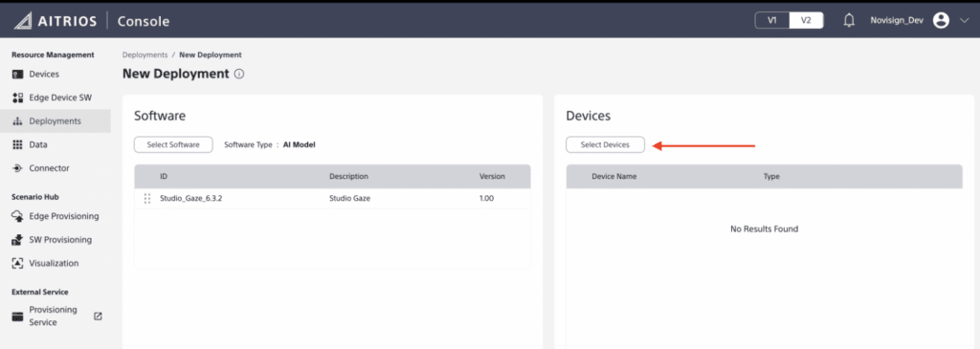The image size is (980, 349).
Task: Click the No Results Found message
Action: pos(765,229)
